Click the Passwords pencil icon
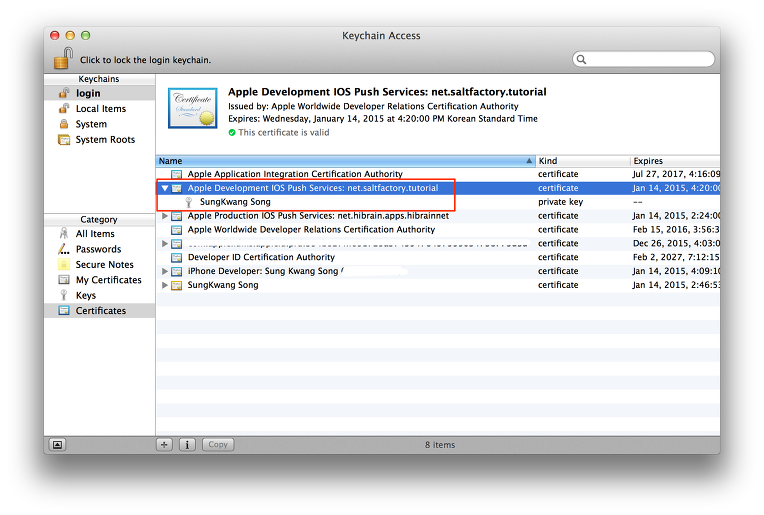Image resolution: width=764 pixels, height=515 pixels. [x=64, y=249]
